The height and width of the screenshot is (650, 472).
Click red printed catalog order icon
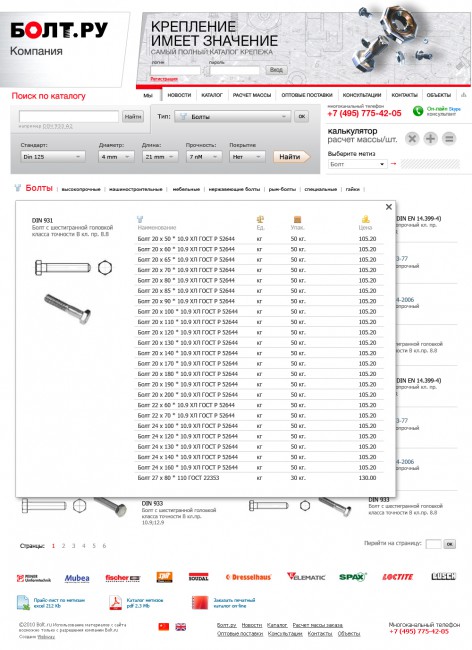(200, 603)
